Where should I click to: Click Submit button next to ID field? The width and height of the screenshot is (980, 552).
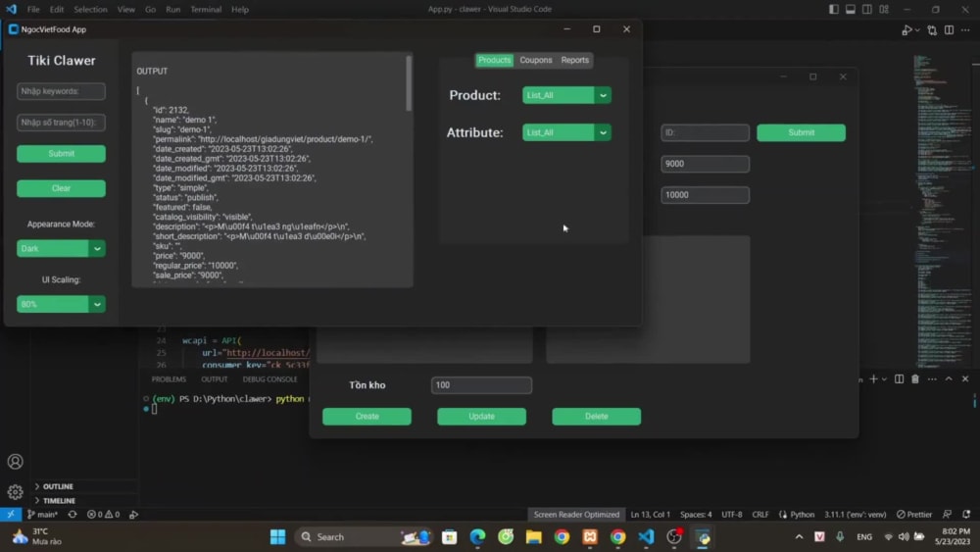coord(802,132)
